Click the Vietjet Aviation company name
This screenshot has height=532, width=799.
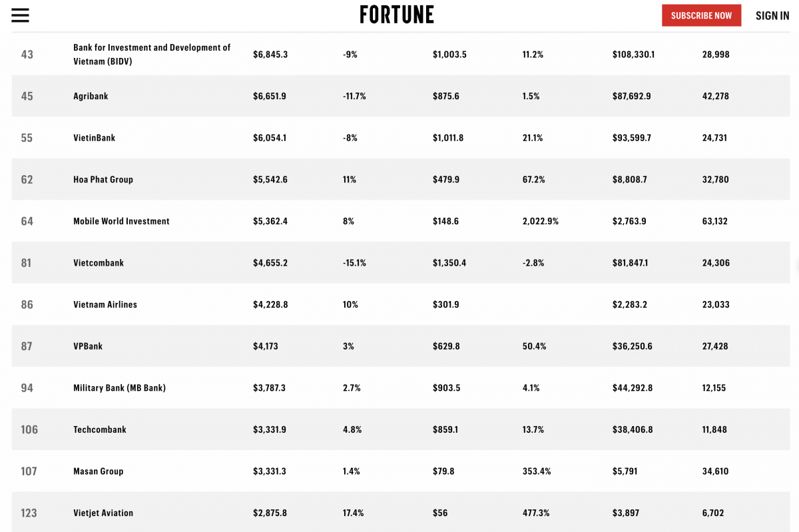click(x=103, y=513)
